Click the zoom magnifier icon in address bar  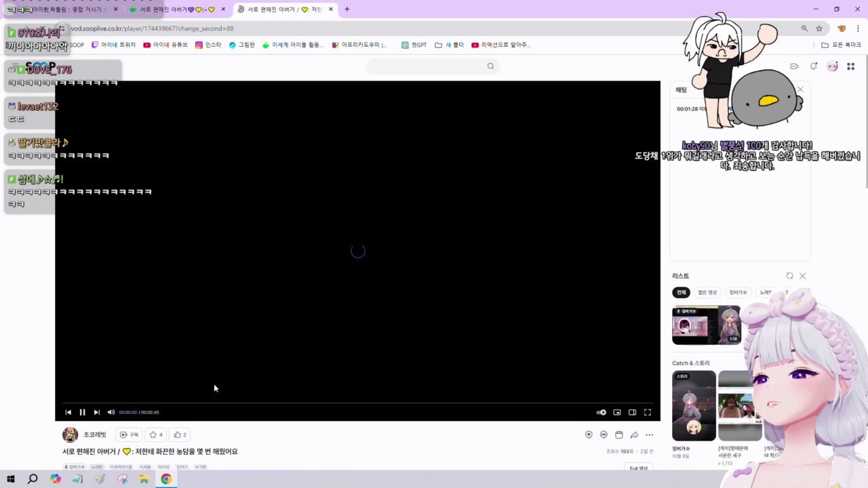(x=804, y=28)
